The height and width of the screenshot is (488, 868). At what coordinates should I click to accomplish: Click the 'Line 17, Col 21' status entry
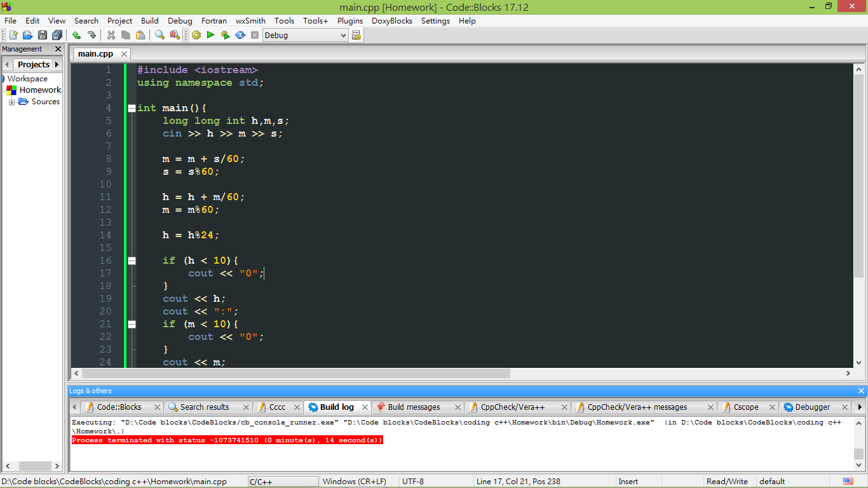518,481
